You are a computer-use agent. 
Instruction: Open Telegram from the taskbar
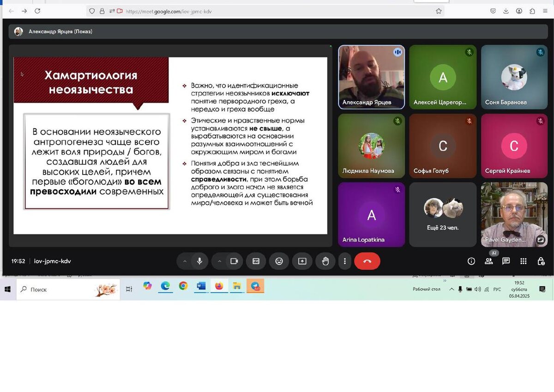tap(255, 286)
